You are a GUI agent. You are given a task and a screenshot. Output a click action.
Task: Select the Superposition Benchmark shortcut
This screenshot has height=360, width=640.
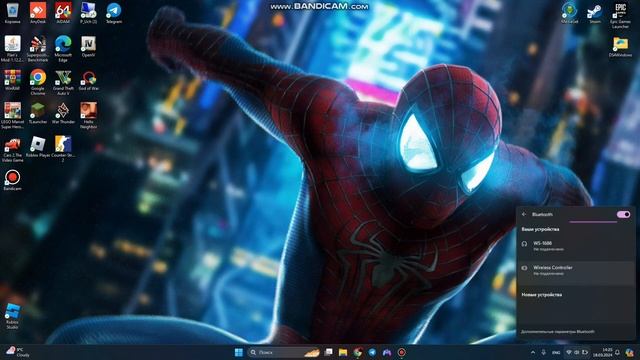(38, 49)
